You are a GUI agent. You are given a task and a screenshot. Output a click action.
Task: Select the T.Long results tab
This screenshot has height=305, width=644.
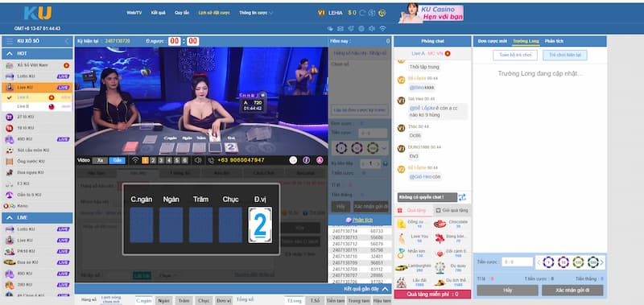[295, 300]
